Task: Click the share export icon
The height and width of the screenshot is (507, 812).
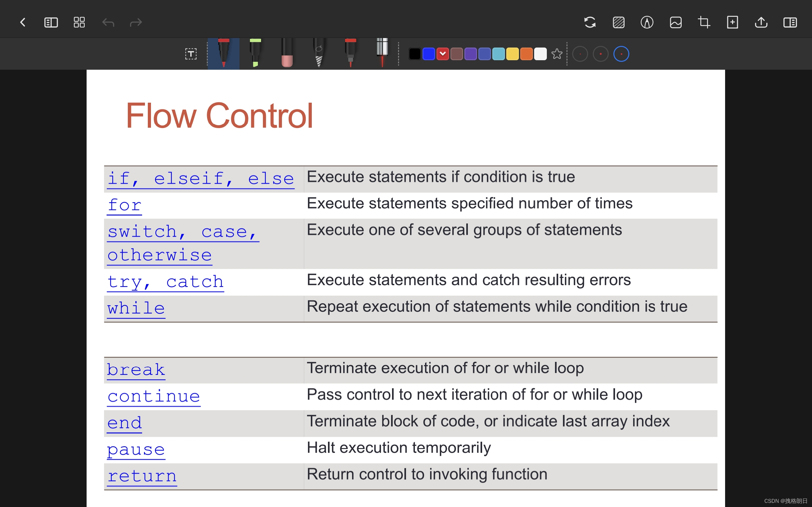Action: [x=761, y=22]
